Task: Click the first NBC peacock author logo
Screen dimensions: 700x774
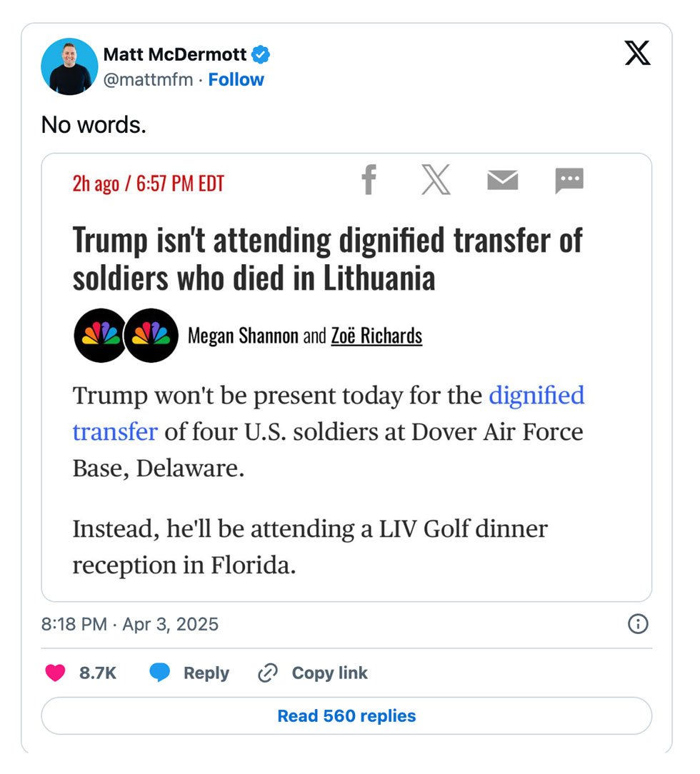Action: click(x=101, y=336)
